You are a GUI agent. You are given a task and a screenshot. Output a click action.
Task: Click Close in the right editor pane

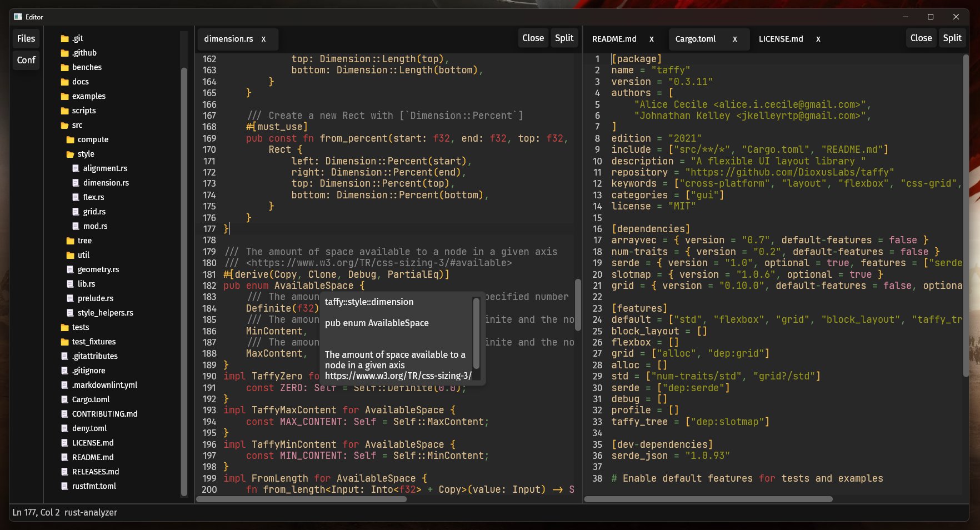click(921, 38)
